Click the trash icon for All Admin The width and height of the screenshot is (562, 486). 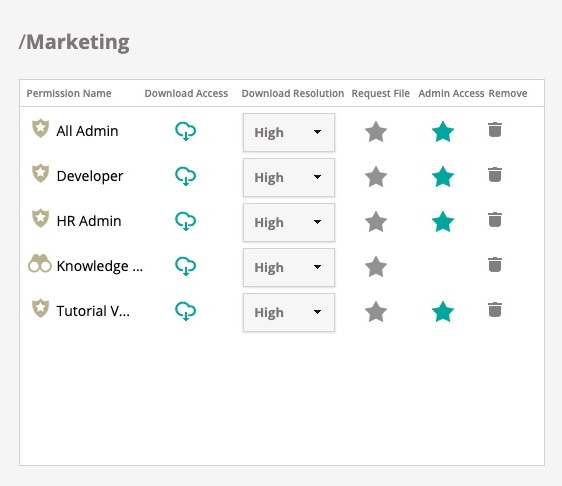(x=495, y=129)
